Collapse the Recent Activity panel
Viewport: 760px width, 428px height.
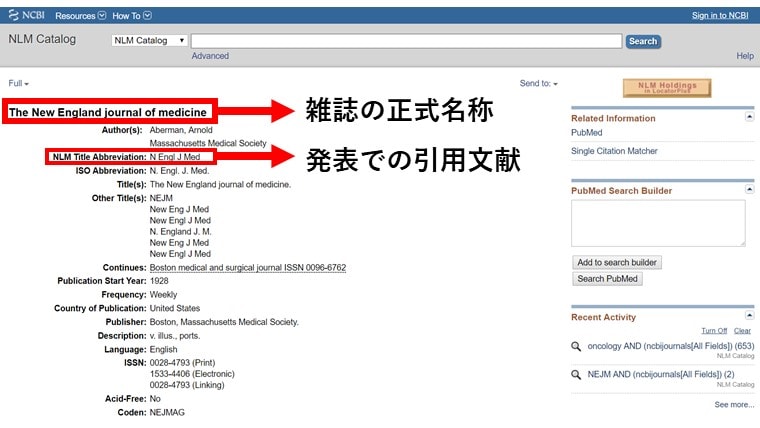coord(749,316)
